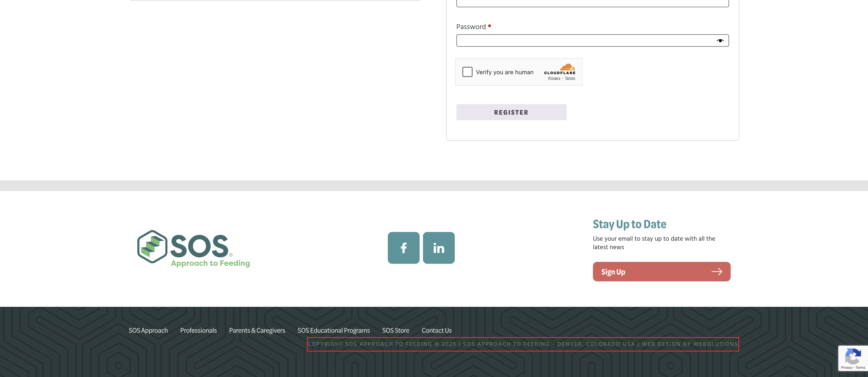Screen dimensions: 868x377
Task: Check the Verify you are human box
Action: [x=467, y=72]
